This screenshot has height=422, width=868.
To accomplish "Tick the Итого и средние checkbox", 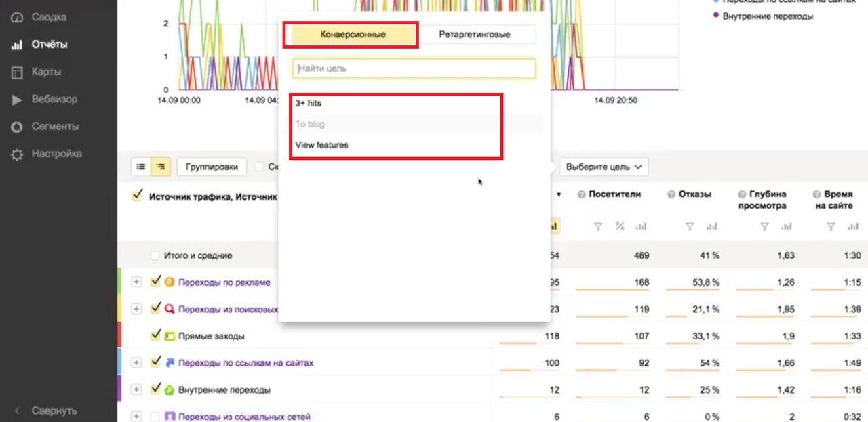I will tap(155, 256).
